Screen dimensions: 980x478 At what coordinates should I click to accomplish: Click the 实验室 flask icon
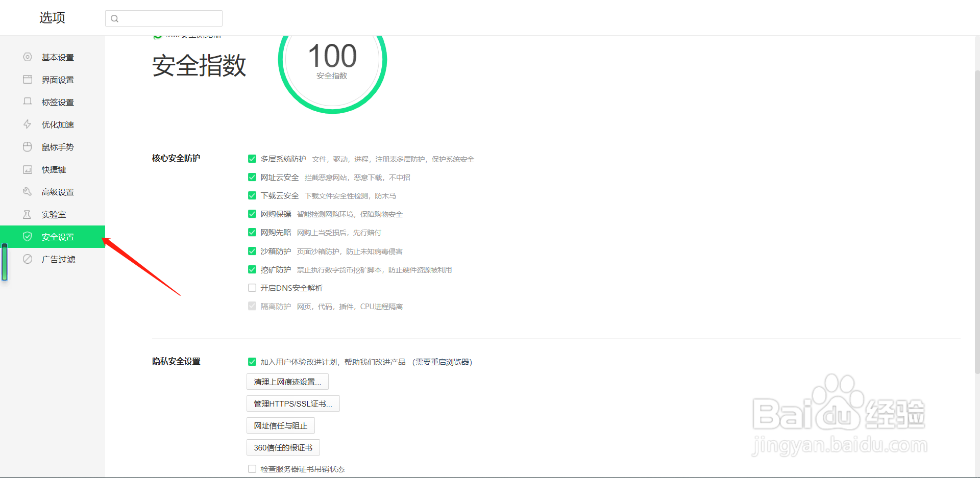pyautogui.click(x=28, y=214)
